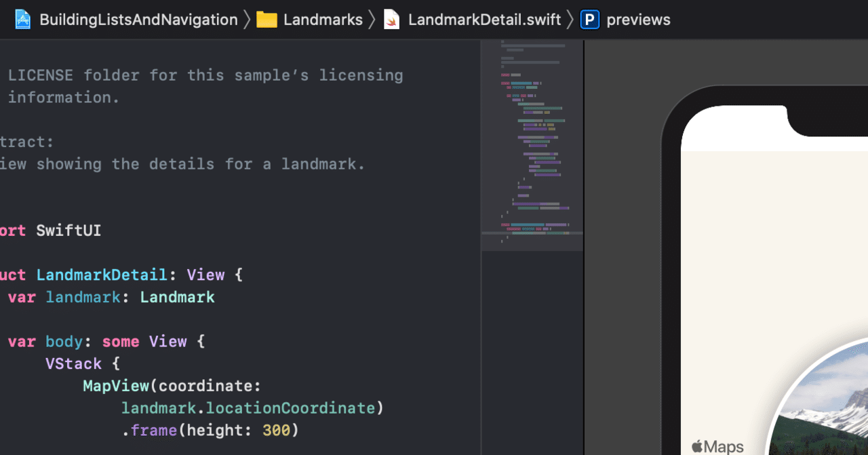The image size is (868, 455).
Task: Open the chevron after BuildingListsAndNavigation
Action: [x=246, y=19]
